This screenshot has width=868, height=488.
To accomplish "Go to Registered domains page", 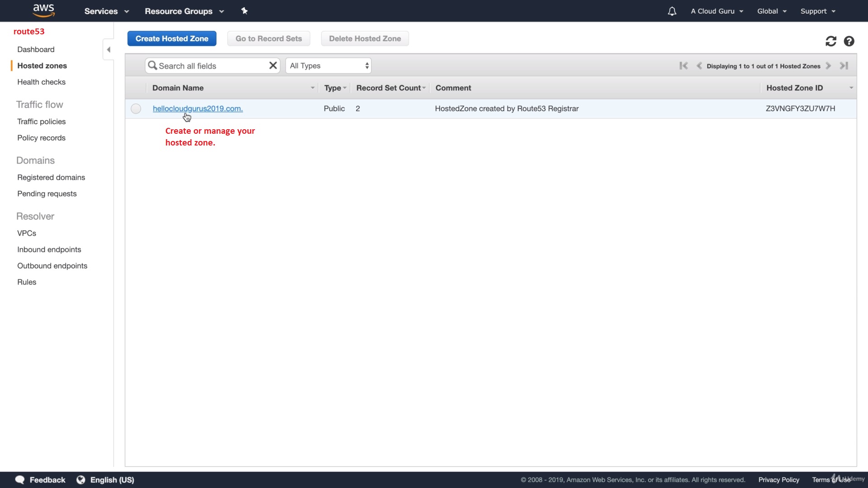I will [x=51, y=178].
